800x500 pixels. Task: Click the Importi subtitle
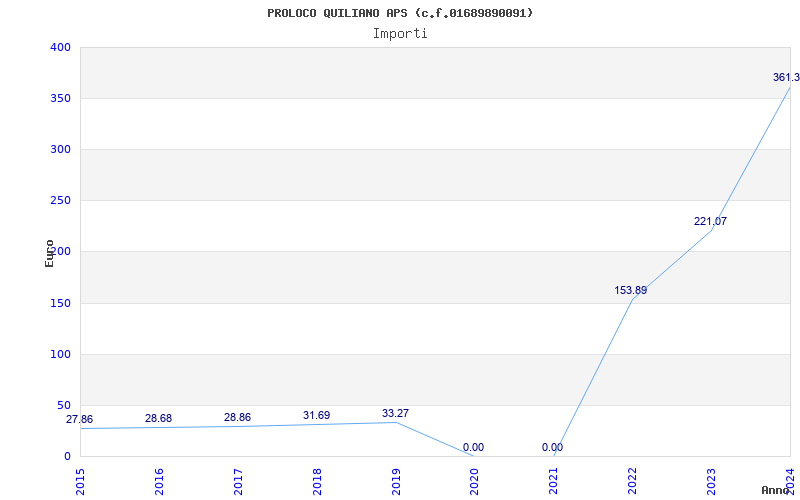400,34
